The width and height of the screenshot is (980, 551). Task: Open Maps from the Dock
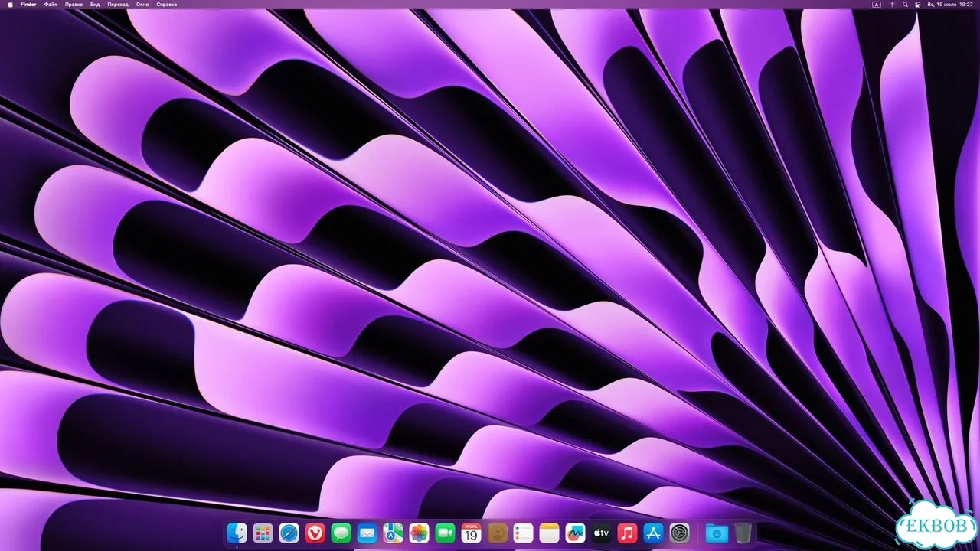tap(394, 533)
